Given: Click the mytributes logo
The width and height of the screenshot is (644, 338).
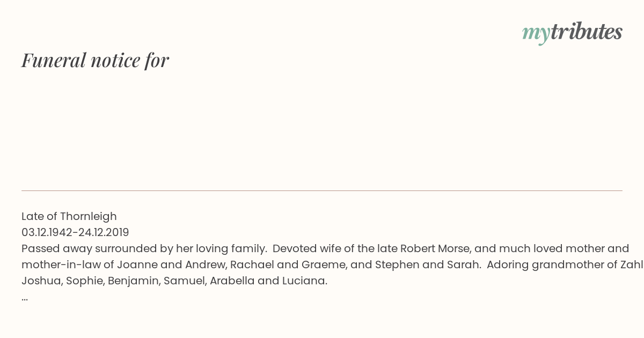Looking at the screenshot, I should tap(572, 32).
